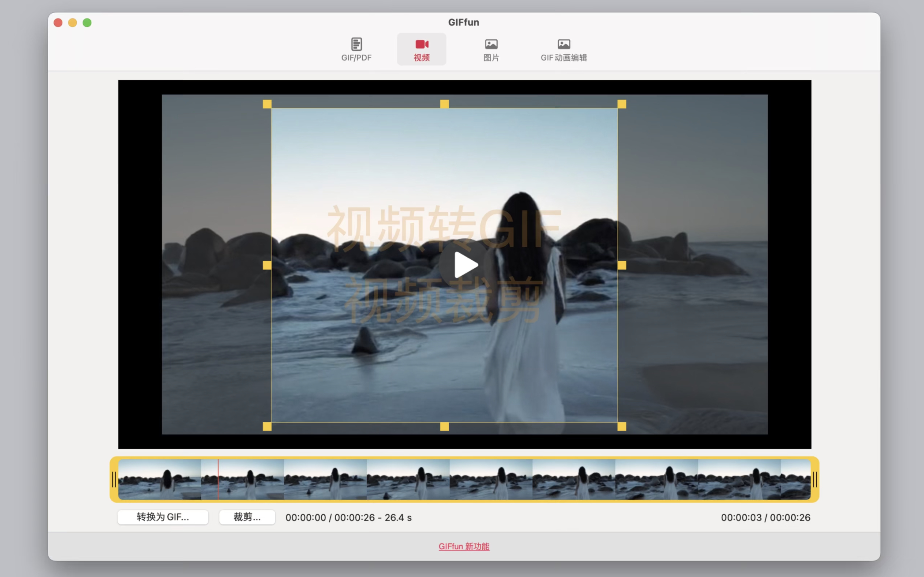This screenshot has width=924, height=577.
Task: Switch to the 图片 picture icon tab
Action: 491,45
